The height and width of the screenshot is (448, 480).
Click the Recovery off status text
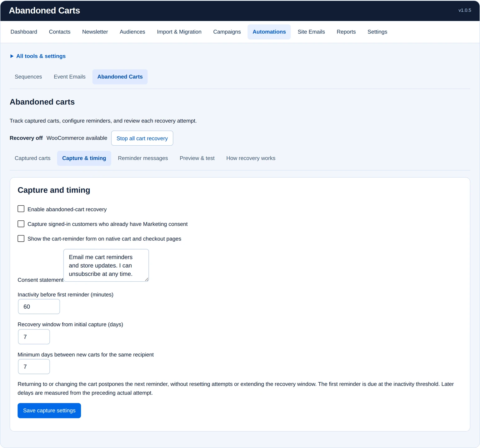pos(26,138)
